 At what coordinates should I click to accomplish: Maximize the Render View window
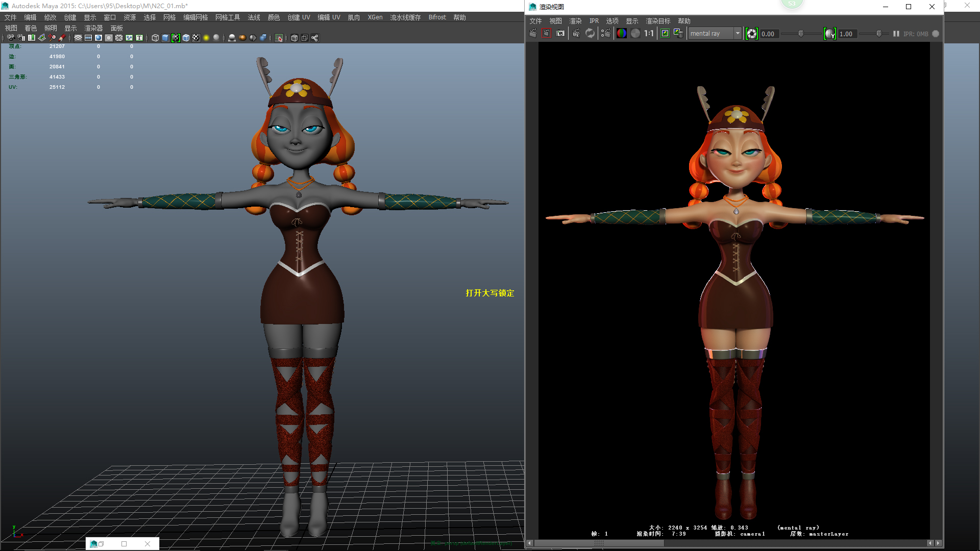[909, 7]
